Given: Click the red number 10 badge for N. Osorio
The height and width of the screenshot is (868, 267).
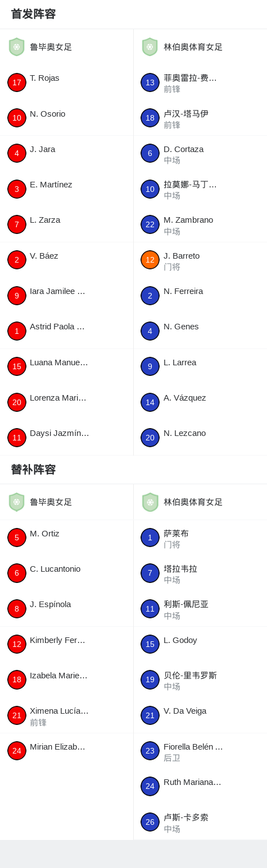Looking at the screenshot, I should tap(17, 118).
